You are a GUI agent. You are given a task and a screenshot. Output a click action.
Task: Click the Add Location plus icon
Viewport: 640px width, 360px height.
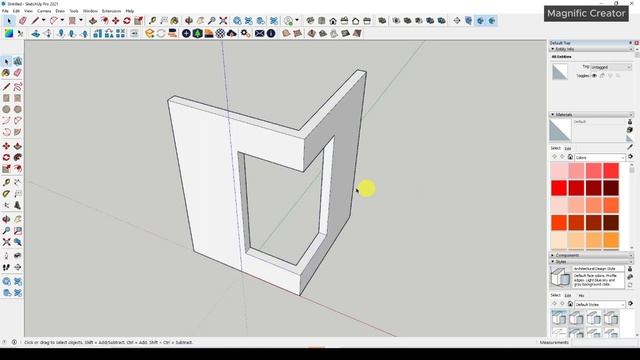click(186, 33)
